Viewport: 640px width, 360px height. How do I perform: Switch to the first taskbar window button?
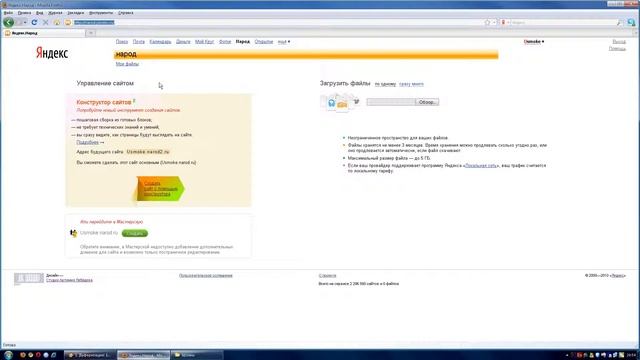[91, 355]
